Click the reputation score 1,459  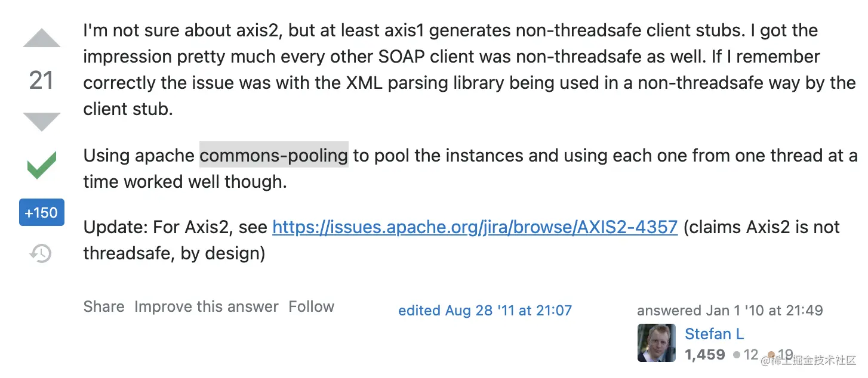point(704,355)
